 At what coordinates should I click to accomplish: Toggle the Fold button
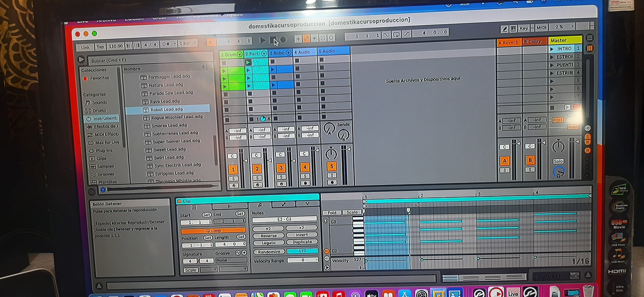[x=332, y=213]
